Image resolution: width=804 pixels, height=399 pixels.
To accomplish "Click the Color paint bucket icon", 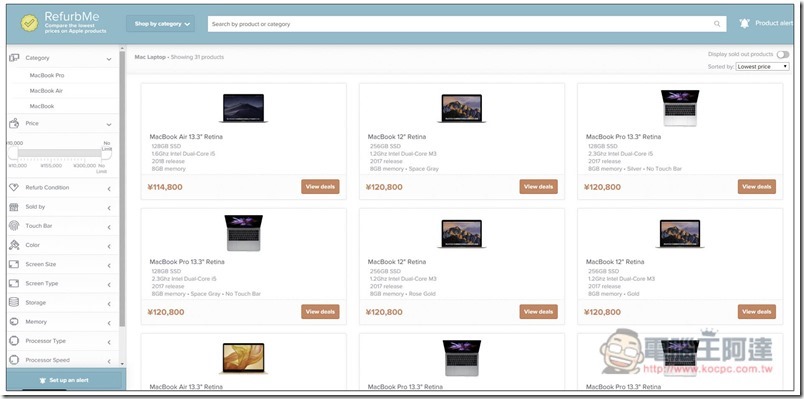I will (14, 245).
